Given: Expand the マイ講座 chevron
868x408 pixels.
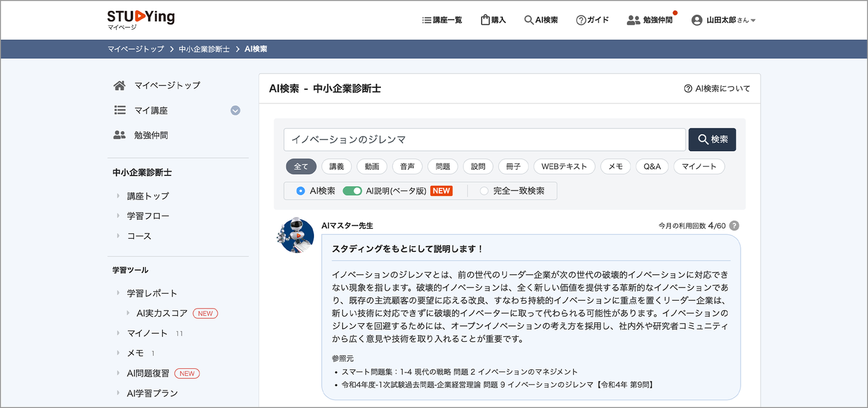Looking at the screenshot, I should click(x=236, y=110).
